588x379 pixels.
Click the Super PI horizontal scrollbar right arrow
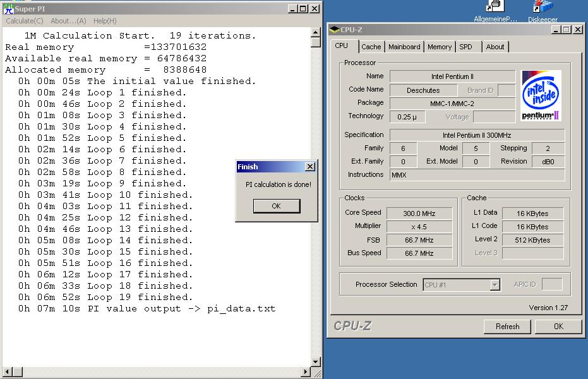[x=306, y=372]
